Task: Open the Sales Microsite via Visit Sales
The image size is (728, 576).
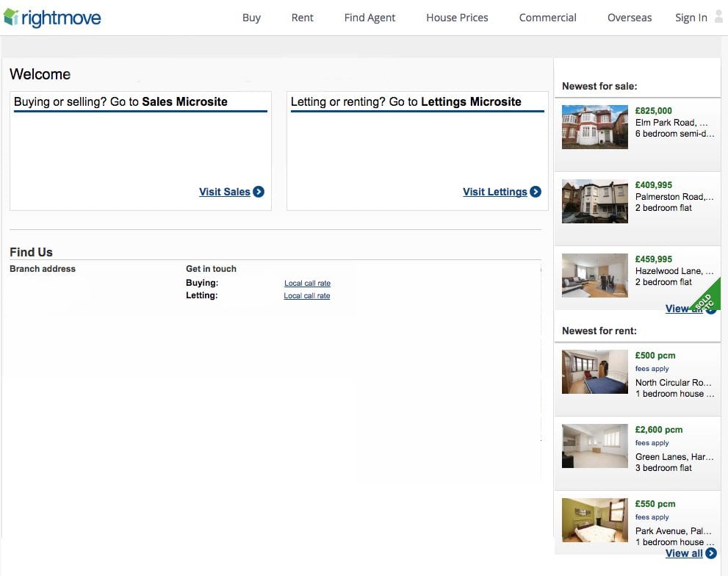Action: pyautogui.click(x=225, y=192)
